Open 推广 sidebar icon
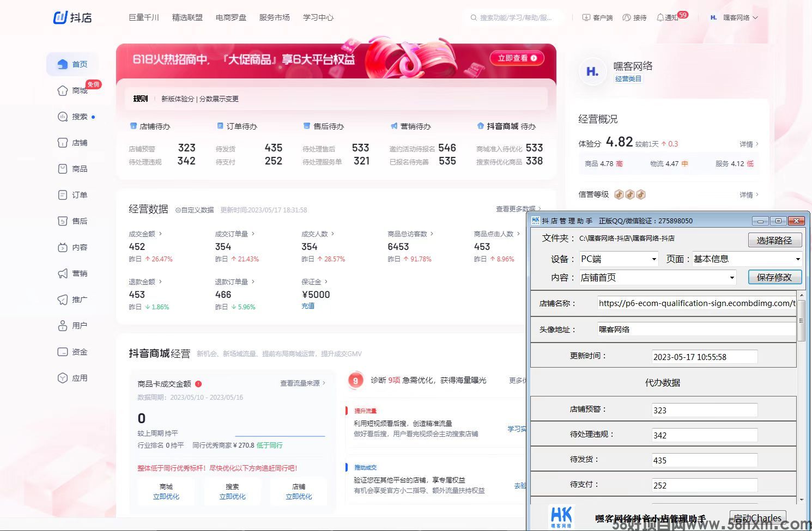The height and width of the screenshot is (531, 812). pos(63,300)
